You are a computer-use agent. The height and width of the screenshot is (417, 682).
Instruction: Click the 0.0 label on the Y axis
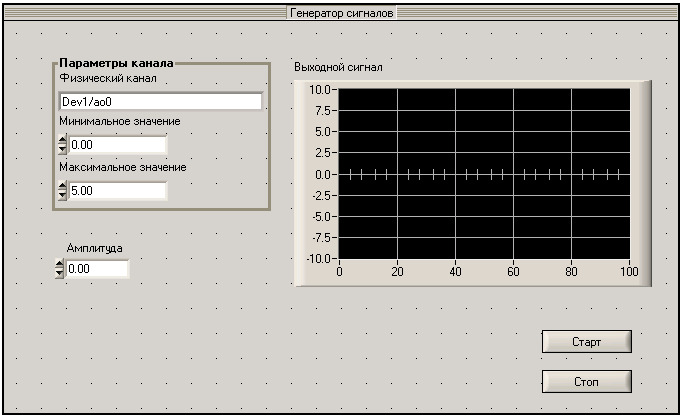click(323, 174)
